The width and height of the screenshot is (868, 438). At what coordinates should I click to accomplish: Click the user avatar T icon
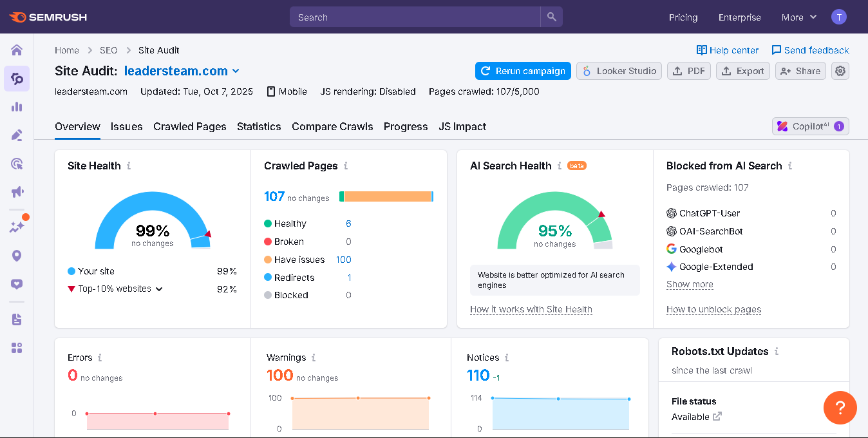pos(838,17)
